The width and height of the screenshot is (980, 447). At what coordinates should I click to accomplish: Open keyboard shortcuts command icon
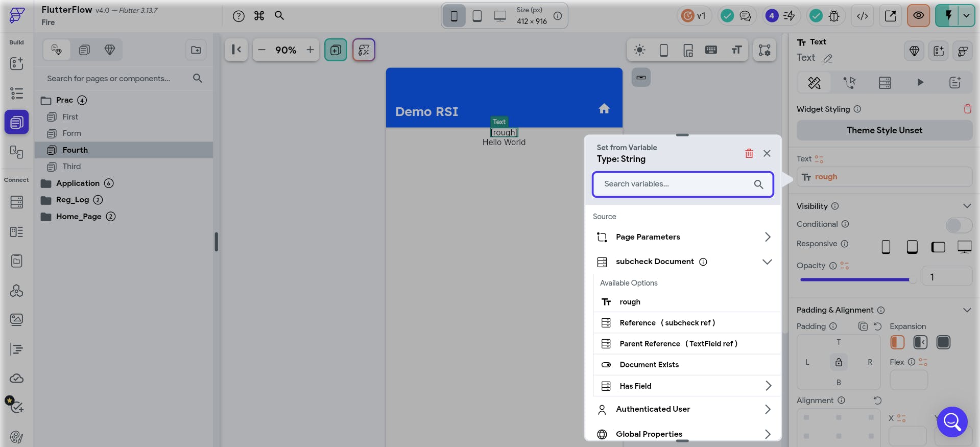[259, 16]
